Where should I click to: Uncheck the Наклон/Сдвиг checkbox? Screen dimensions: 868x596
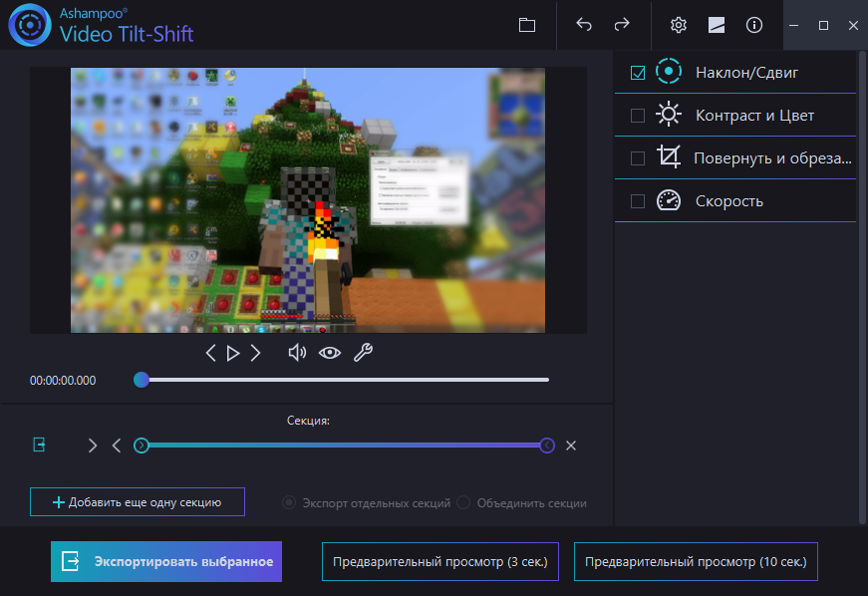tap(638, 73)
